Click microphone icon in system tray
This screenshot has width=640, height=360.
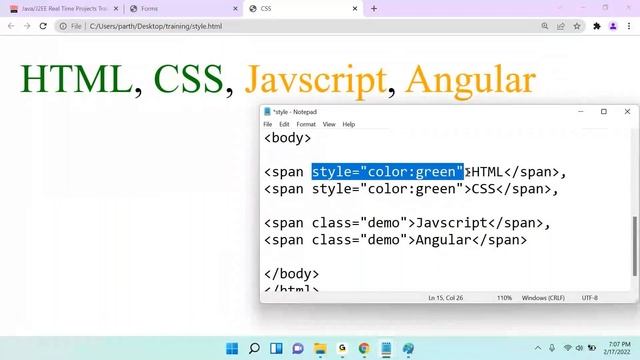(x=552, y=348)
